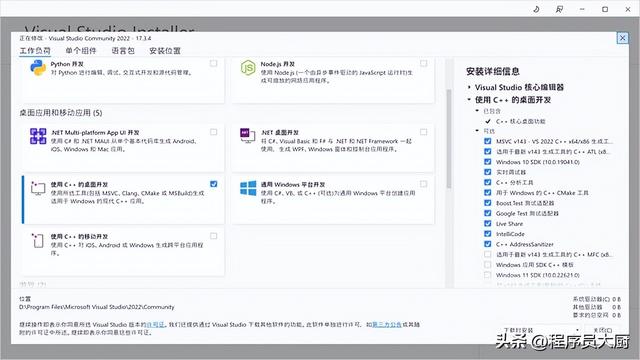Click the C++ mobile development workload icon
Screen dimensions: 640x360
pos(38,240)
